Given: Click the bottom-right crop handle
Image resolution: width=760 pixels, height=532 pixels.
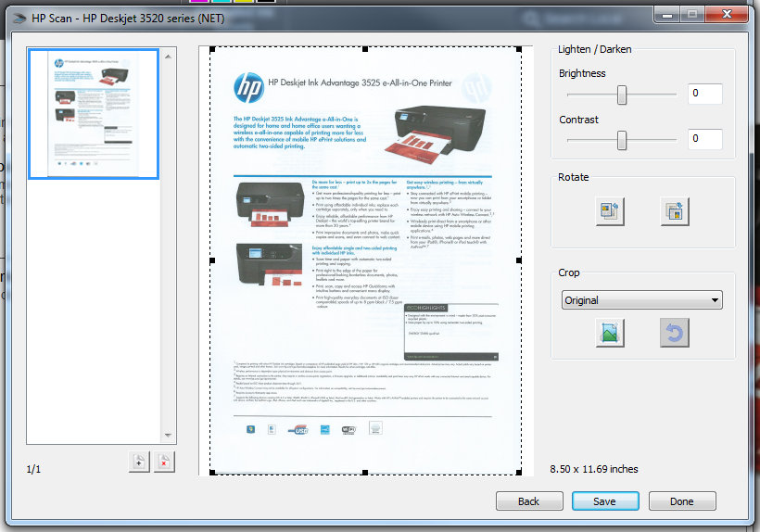Looking at the screenshot, I should point(519,472).
